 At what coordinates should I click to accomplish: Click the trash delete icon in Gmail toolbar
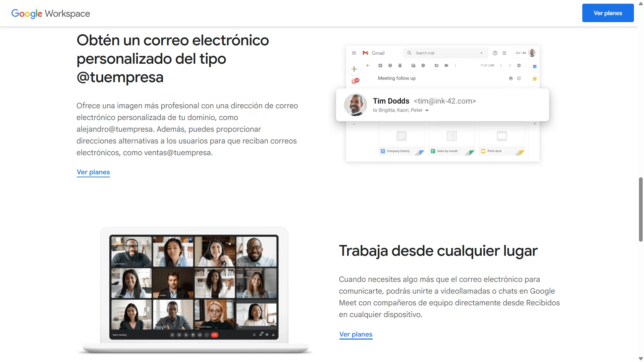(400, 65)
